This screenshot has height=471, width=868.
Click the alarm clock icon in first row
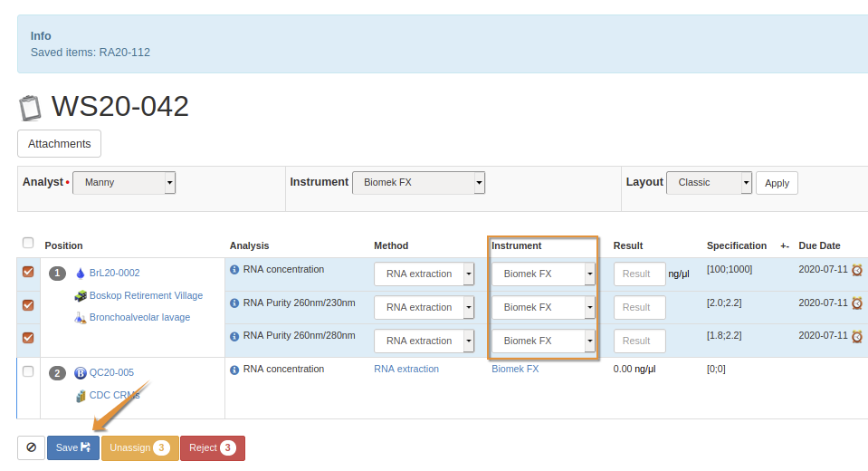(x=856, y=270)
